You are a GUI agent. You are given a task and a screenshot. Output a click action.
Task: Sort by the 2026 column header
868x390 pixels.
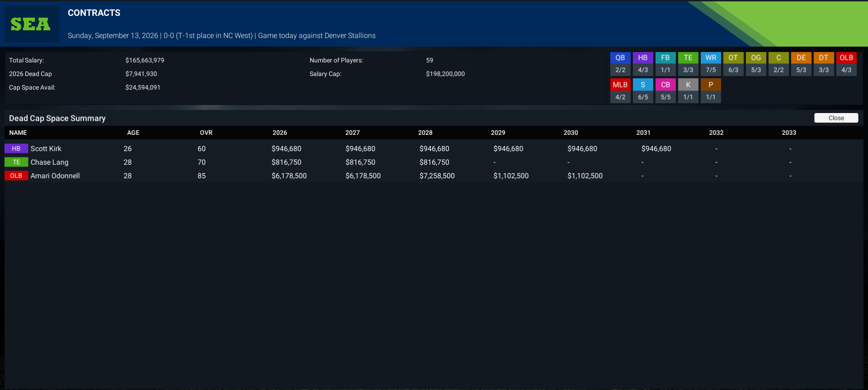pos(280,133)
